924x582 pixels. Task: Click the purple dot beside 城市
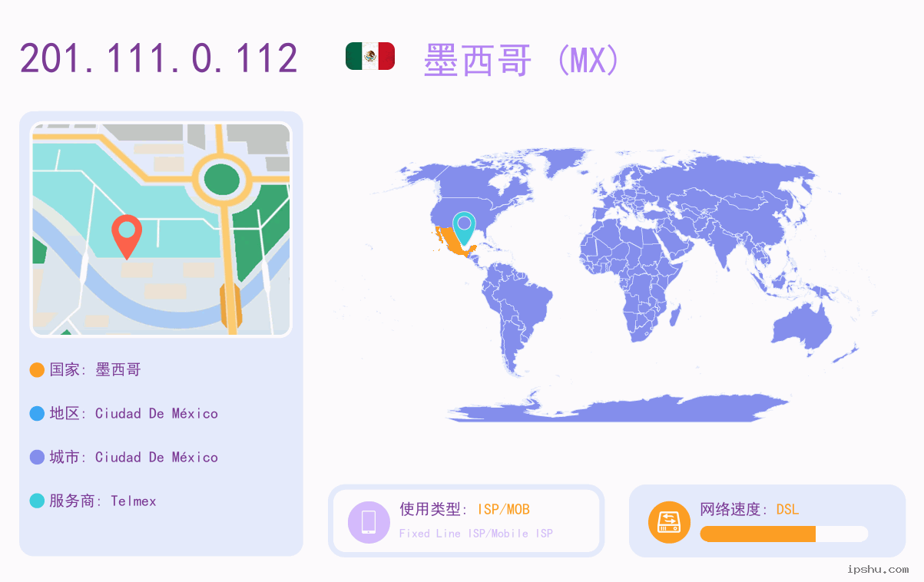[x=37, y=458]
